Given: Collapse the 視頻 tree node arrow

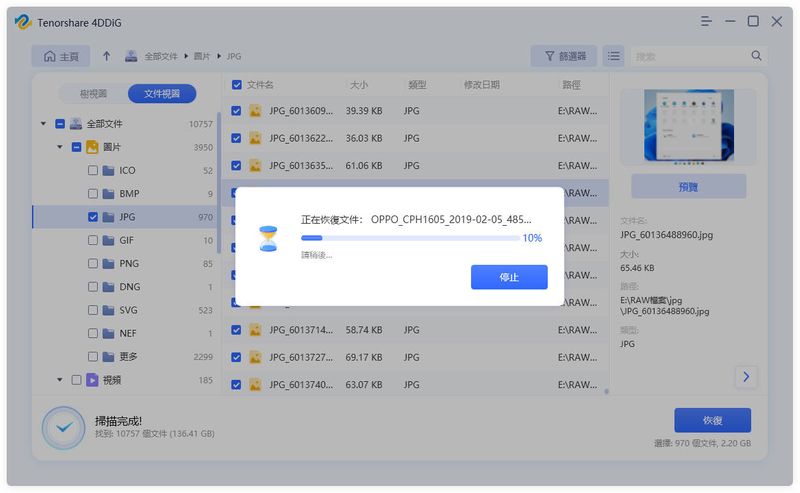Looking at the screenshot, I should click(x=60, y=380).
